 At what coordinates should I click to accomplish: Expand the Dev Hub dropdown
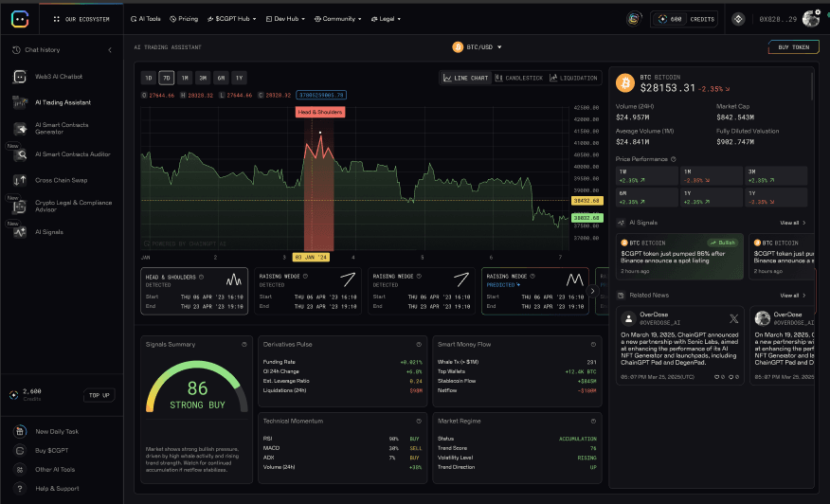click(285, 19)
